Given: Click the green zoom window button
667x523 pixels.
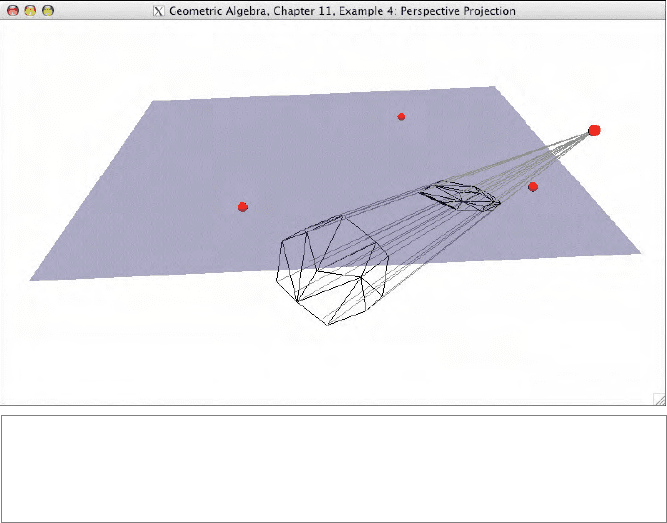Looking at the screenshot, I should (x=48, y=11).
